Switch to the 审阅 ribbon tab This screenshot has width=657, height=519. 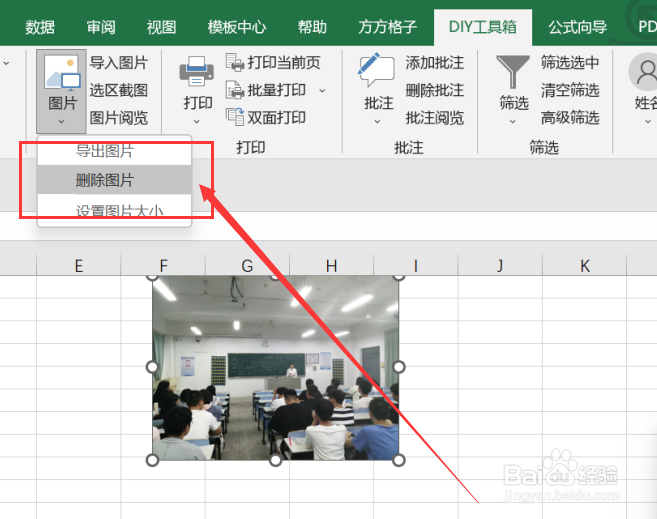pyautogui.click(x=101, y=27)
